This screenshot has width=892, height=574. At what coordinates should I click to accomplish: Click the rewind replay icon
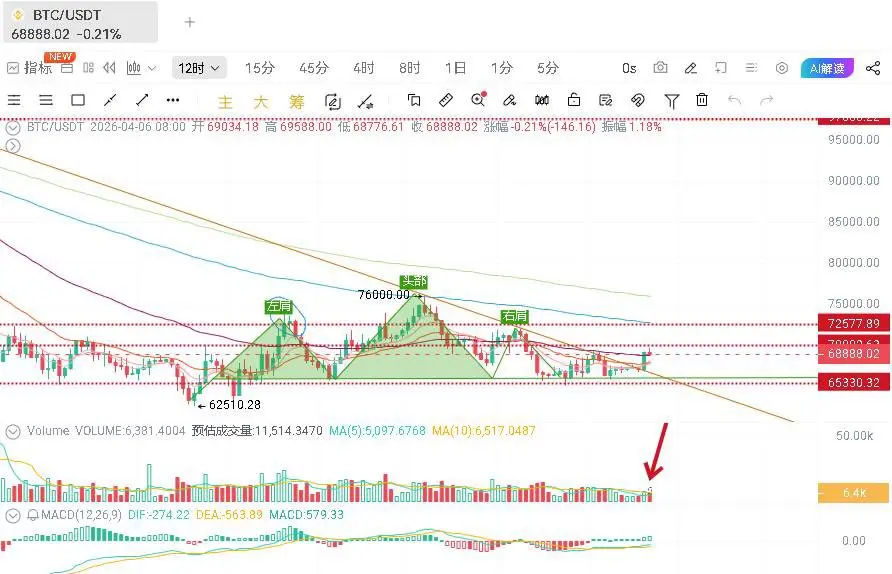[x=109, y=68]
